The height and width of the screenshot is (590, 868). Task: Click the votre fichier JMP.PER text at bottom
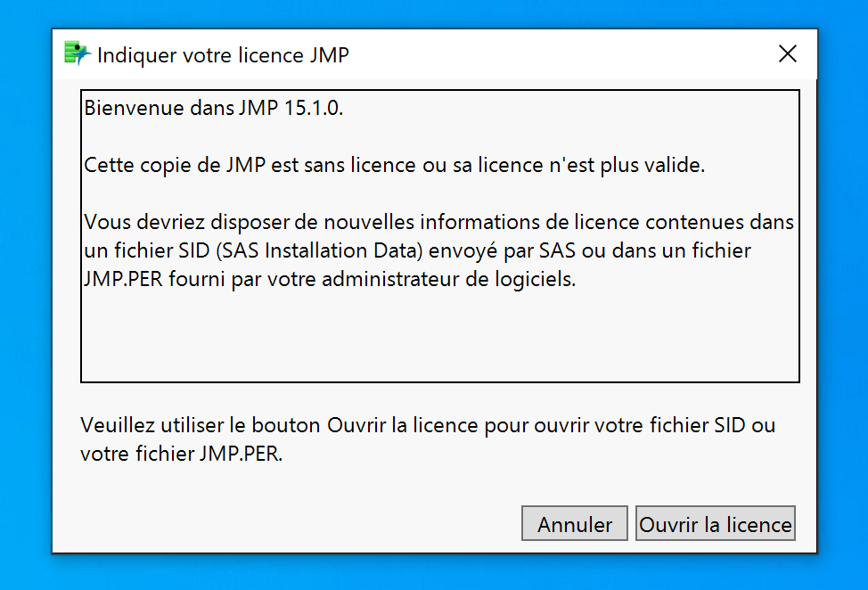[181, 454]
